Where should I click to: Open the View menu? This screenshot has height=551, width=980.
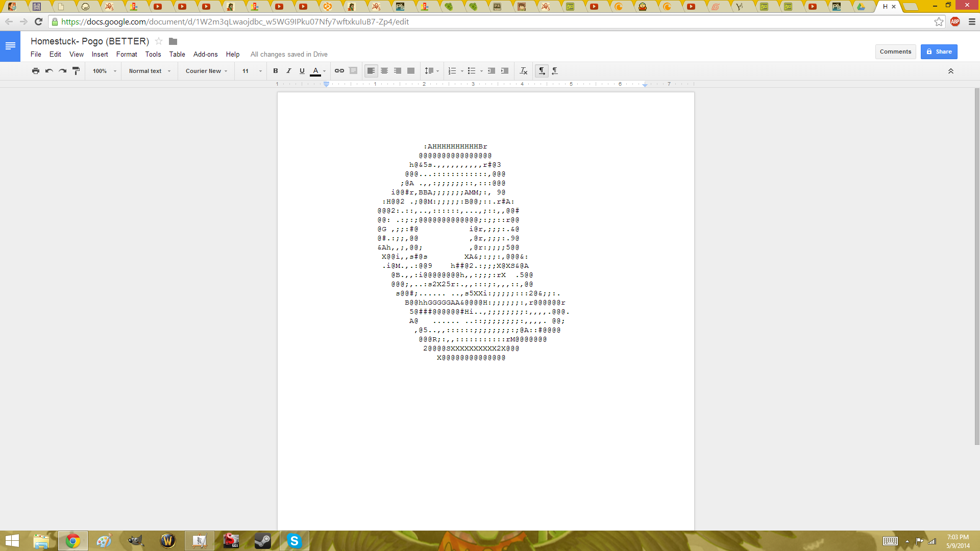[x=77, y=54]
